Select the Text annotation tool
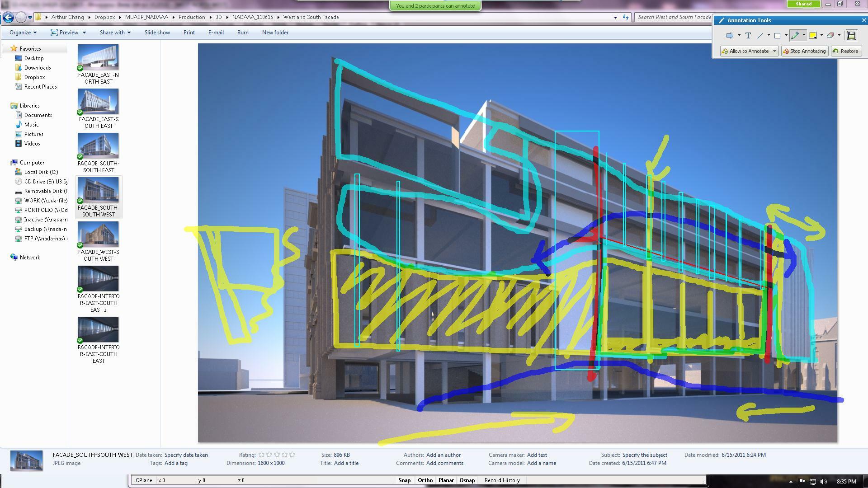Viewport: 868px width, 488px height. (x=748, y=36)
